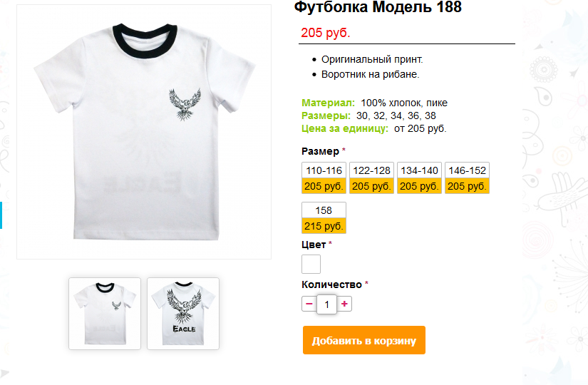
Task: Decrease quantity with the minus icon
Action: pyautogui.click(x=309, y=304)
